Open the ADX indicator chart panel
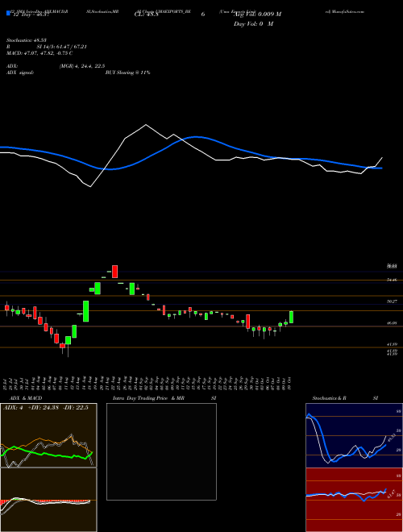 [48, 435]
